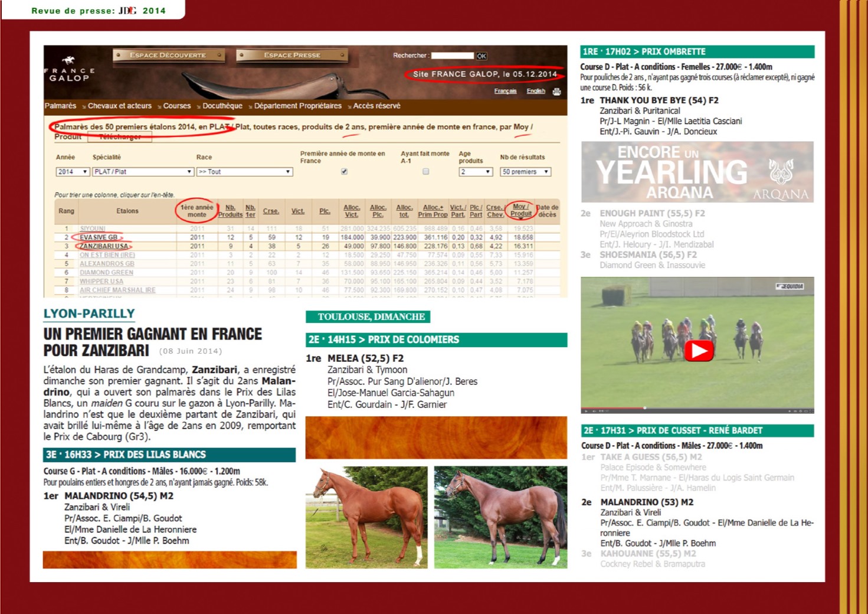Click the Equidia logo on the video
Image resolution: width=868 pixels, height=614 pixels.
(x=790, y=286)
